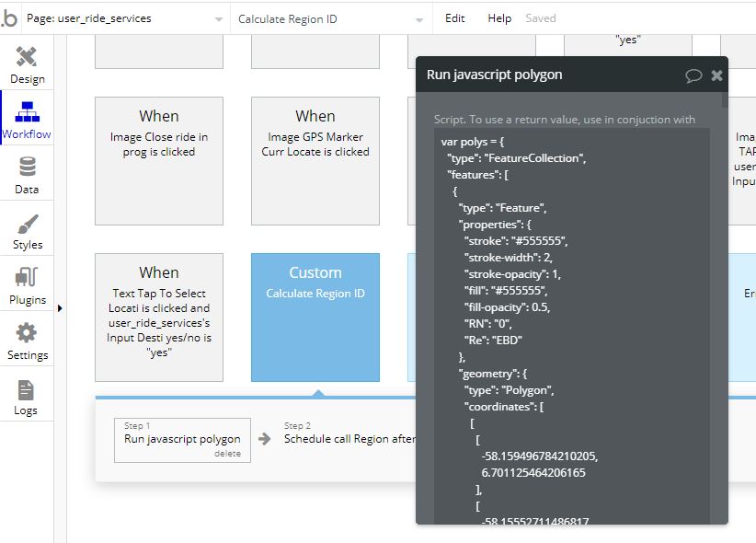Open the Help menu
Viewport: 756px width, 543px height.
click(499, 18)
